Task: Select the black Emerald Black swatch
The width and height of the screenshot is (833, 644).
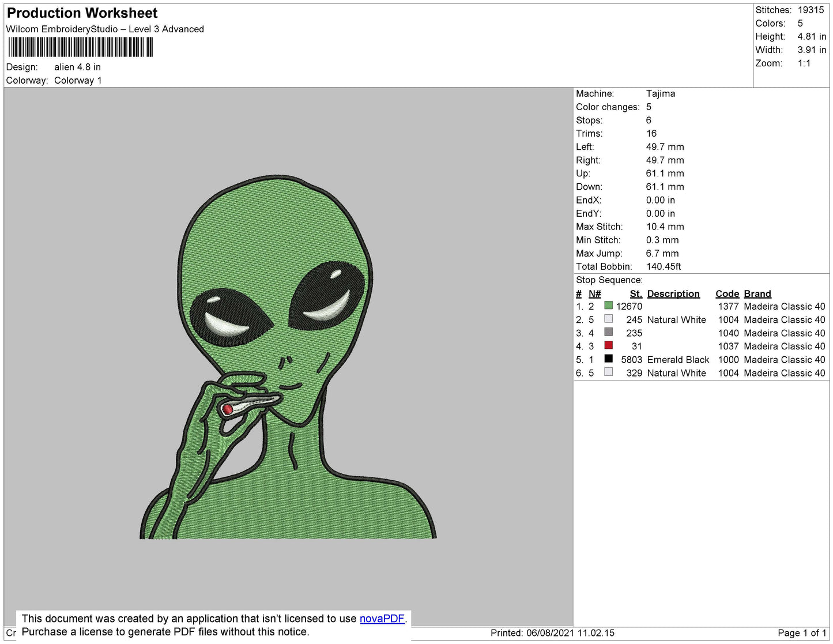Action: click(x=608, y=359)
